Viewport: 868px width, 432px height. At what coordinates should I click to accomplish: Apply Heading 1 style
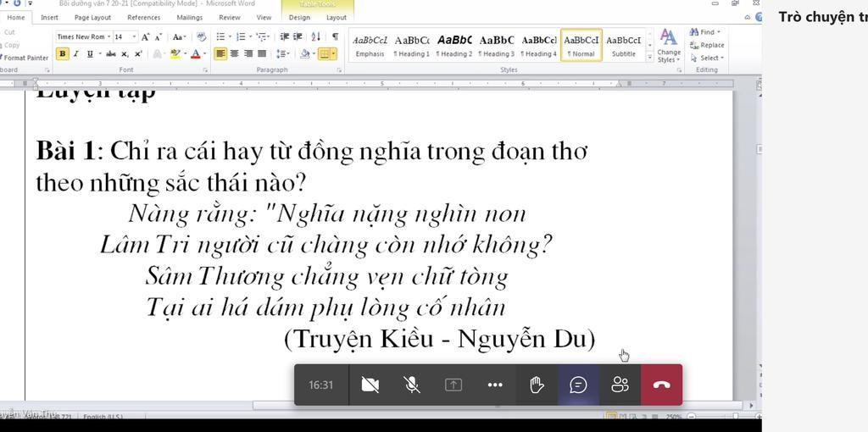coord(411,46)
